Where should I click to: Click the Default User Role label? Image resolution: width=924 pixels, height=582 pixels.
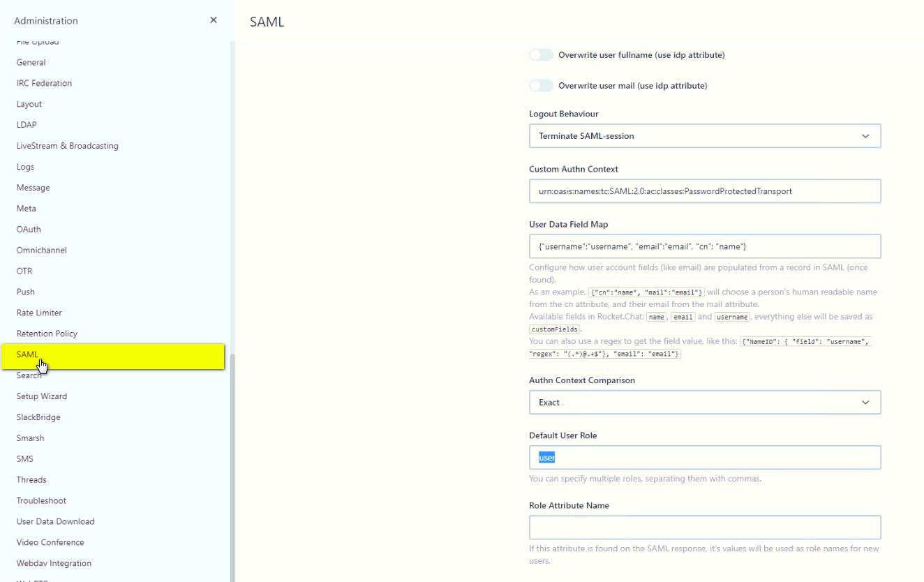click(562, 435)
